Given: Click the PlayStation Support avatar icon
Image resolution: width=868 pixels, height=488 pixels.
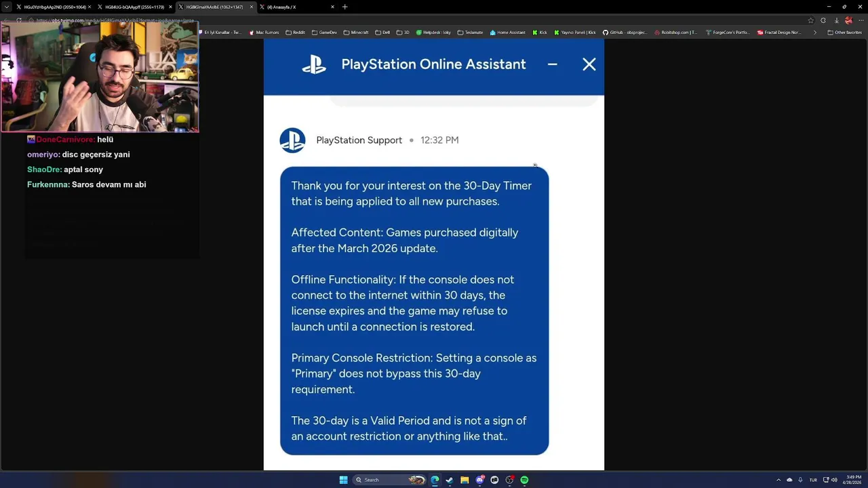Looking at the screenshot, I should pos(292,140).
